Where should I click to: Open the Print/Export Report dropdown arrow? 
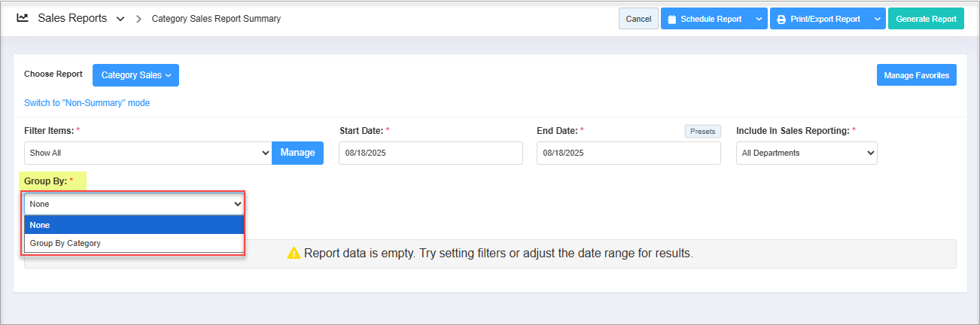click(876, 20)
